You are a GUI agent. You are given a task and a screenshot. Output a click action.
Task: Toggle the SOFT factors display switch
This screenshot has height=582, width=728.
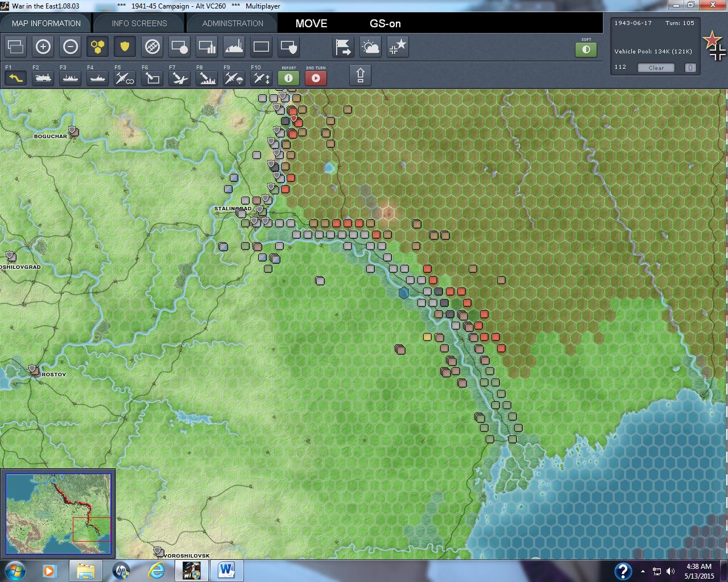point(586,49)
